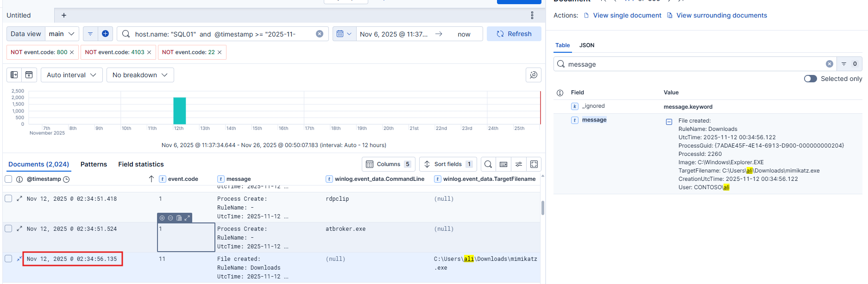The width and height of the screenshot is (868, 284).
Task: Open keyboard shortcuts icon in table toolbar
Action: coord(503,164)
